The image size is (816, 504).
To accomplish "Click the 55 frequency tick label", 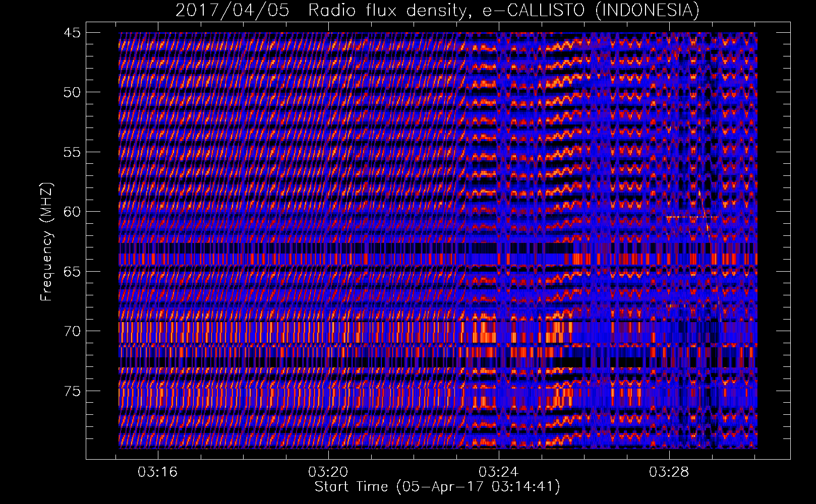I will pos(72,152).
